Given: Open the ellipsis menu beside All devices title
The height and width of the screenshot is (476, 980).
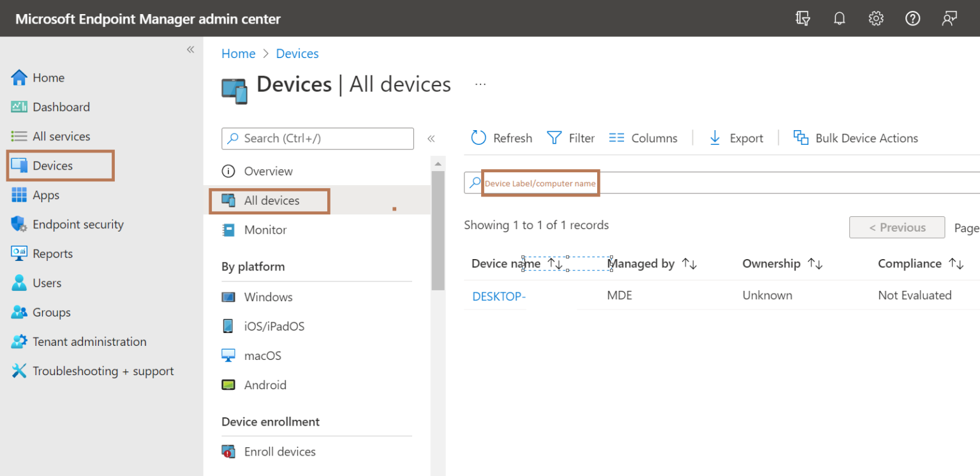Looking at the screenshot, I should pyautogui.click(x=480, y=84).
